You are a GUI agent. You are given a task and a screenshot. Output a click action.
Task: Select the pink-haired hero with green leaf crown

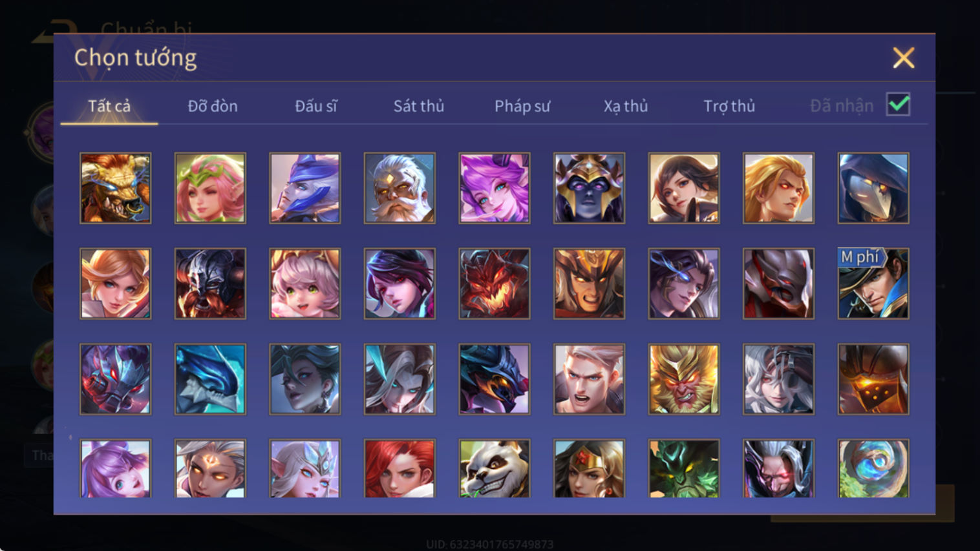[x=210, y=188]
